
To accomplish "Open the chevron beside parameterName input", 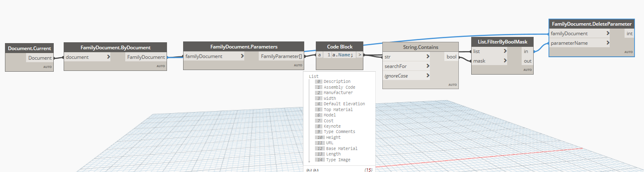I will [608, 43].
